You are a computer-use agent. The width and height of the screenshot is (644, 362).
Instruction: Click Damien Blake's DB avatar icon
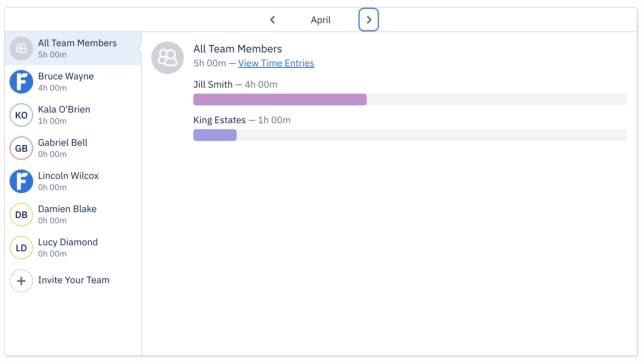click(x=21, y=214)
